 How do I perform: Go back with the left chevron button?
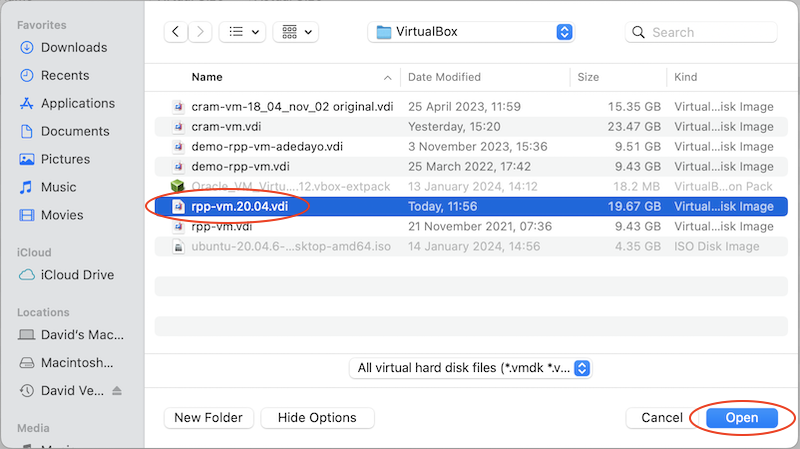pyautogui.click(x=176, y=32)
